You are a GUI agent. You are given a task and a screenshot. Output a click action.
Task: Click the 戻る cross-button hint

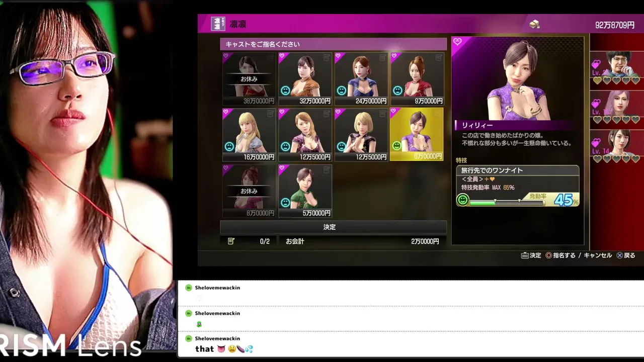(626, 255)
